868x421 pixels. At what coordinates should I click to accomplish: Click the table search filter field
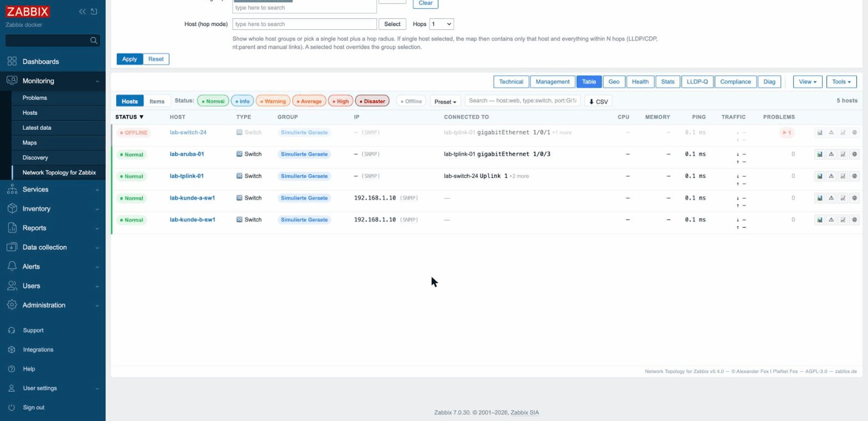pos(523,101)
